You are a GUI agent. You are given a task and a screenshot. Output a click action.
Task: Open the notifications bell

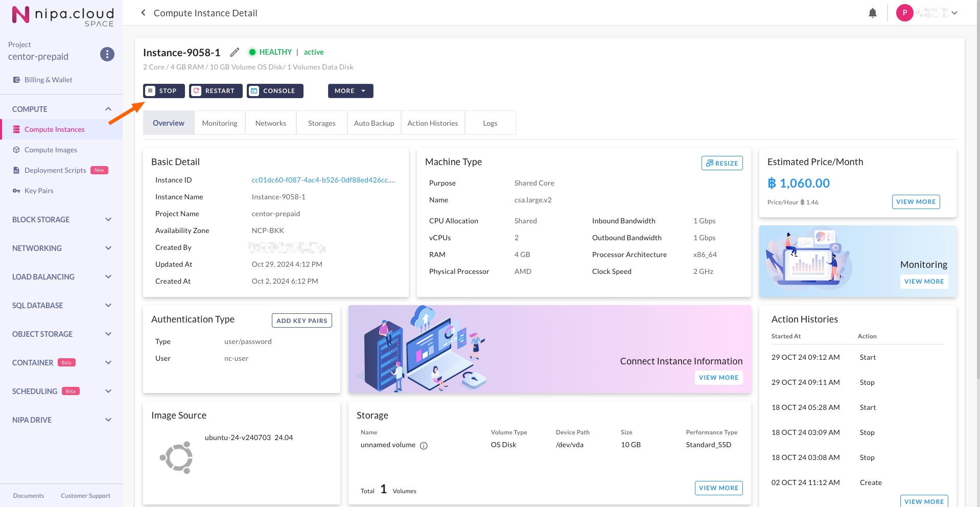872,13
